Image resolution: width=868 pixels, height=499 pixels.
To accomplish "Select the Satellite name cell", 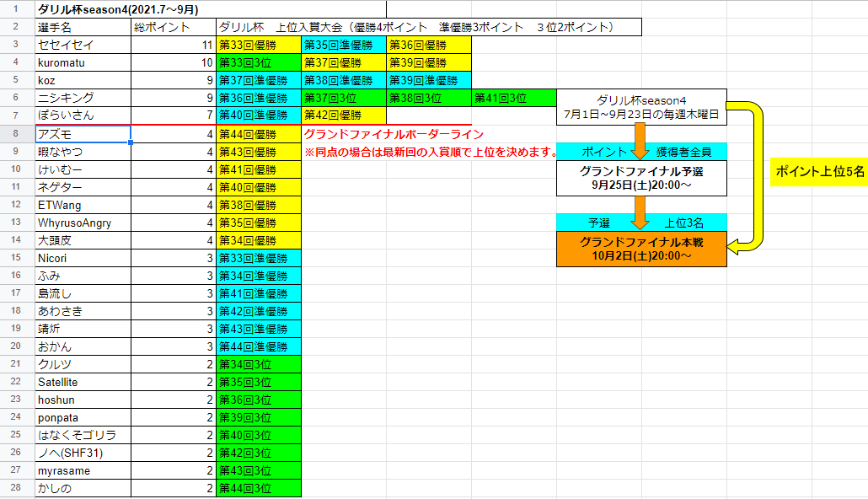I will 83,382.
